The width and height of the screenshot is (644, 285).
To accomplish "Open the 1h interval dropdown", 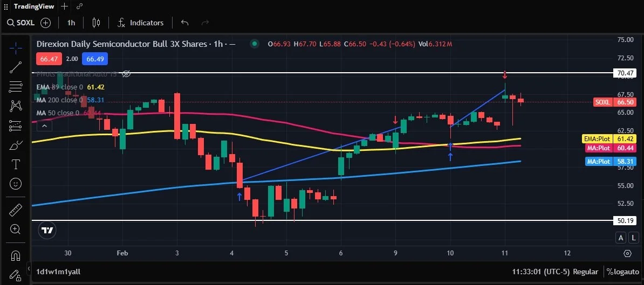I will [x=71, y=23].
